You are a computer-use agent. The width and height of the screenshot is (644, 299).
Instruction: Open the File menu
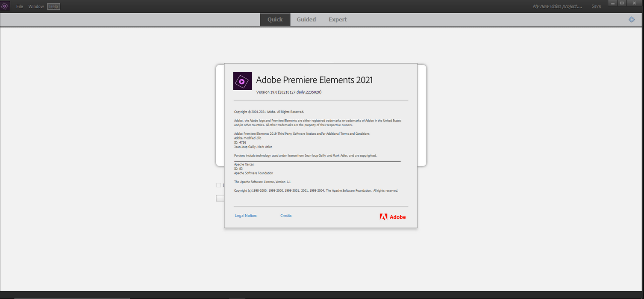pyautogui.click(x=20, y=6)
